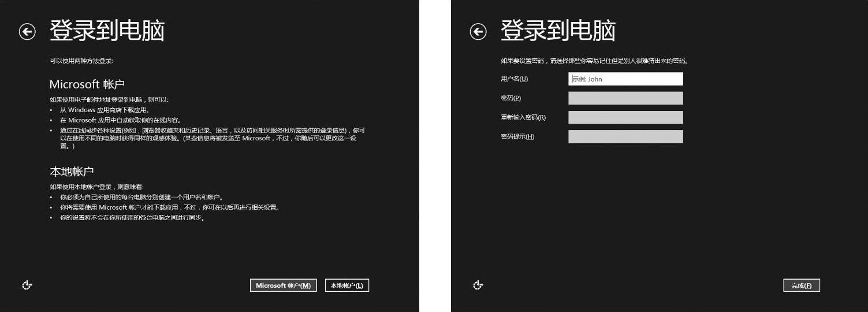Click the 完成(F) finish button
This screenshot has height=312, width=868.
tap(802, 285)
